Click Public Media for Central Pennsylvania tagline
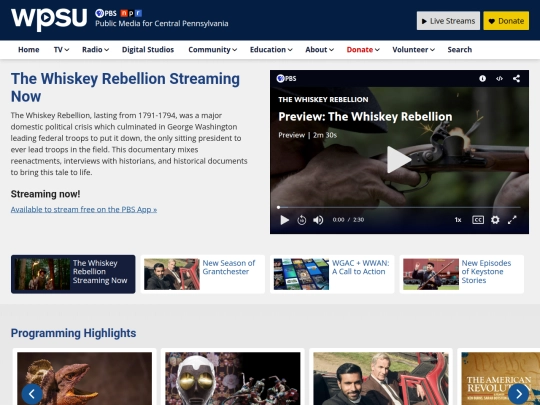 point(162,23)
